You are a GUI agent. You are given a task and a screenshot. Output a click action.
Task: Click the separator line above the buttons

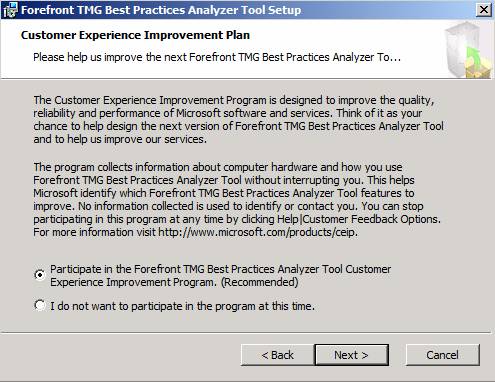(x=246, y=332)
